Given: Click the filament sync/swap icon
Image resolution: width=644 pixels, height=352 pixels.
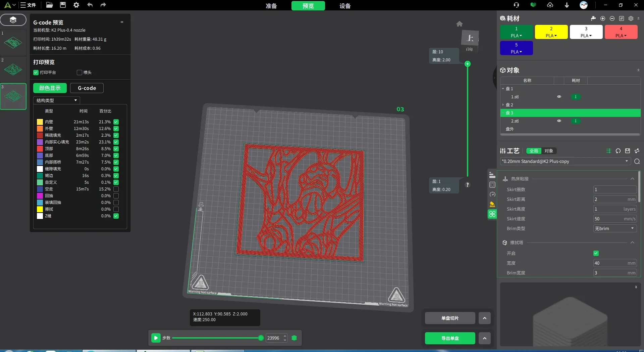Looking at the screenshot, I should (622, 18).
